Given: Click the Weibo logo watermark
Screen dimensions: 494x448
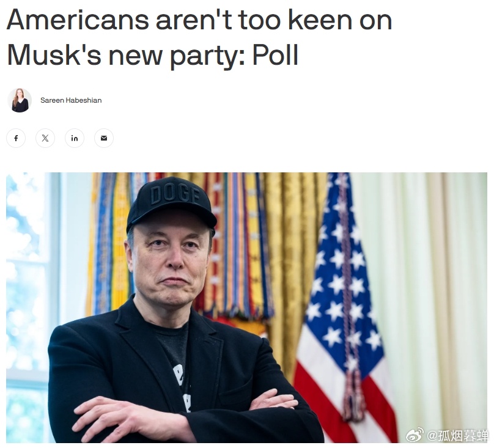Looking at the screenshot, I should tap(415, 435).
